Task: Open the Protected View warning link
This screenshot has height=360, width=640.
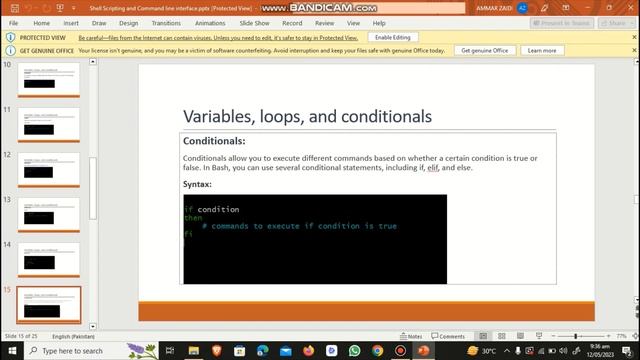Action: coord(218,38)
